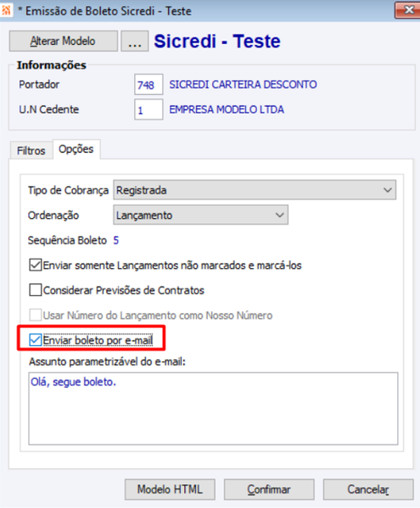Screen dimensions: 420x508
Task: Select the Opções tab
Action: 76,149
